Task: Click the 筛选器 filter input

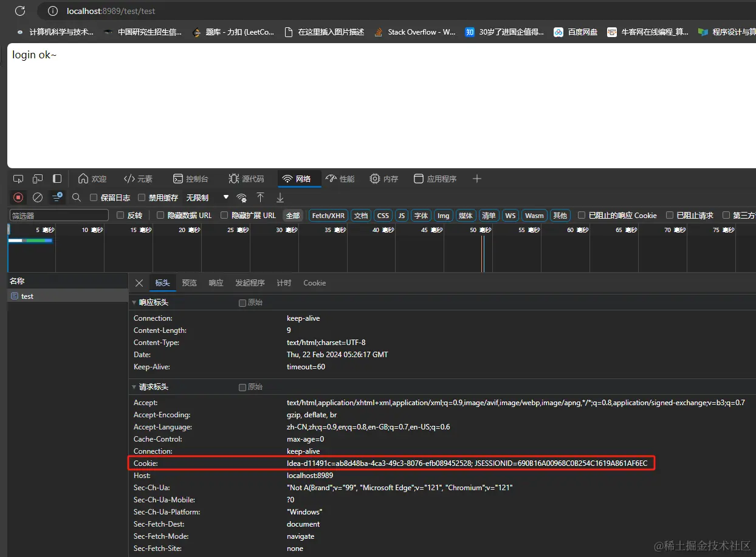Action: [59, 215]
